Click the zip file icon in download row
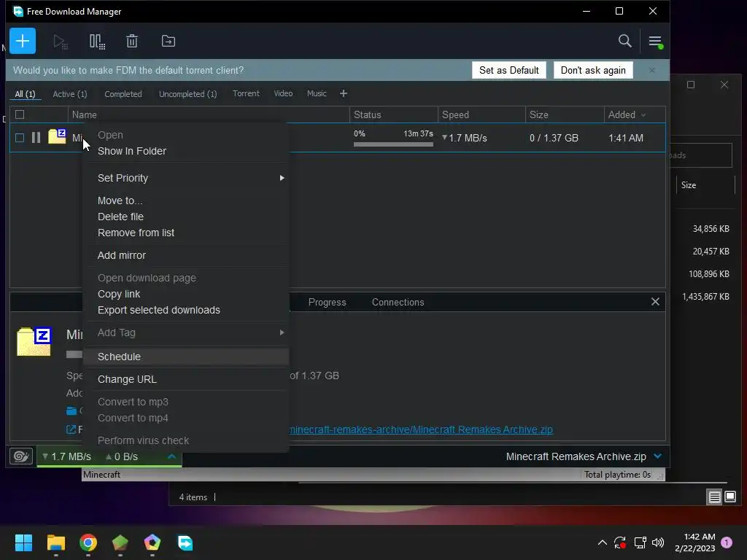This screenshot has height=560, width=747. [57, 136]
